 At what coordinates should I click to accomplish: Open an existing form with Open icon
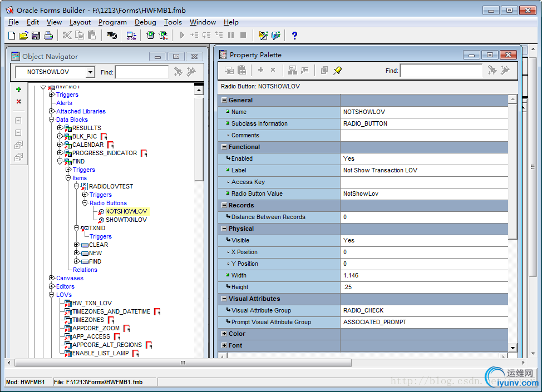tap(23, 36)
